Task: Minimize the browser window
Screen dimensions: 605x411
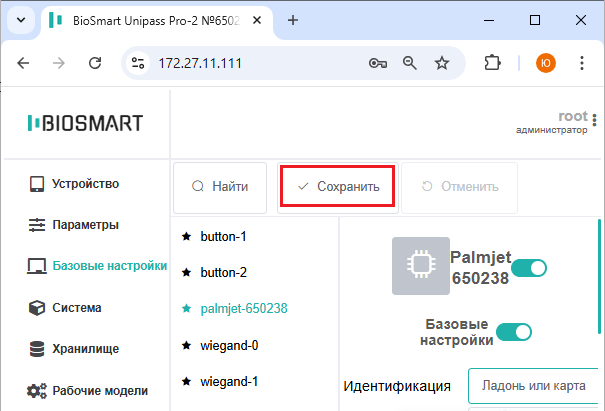Action: click(489, 20)
